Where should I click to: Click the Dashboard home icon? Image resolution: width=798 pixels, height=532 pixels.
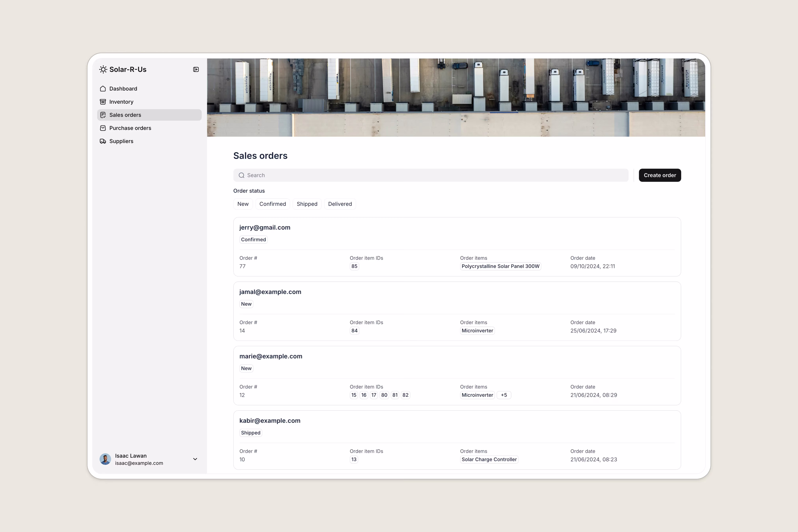point(103,88)
